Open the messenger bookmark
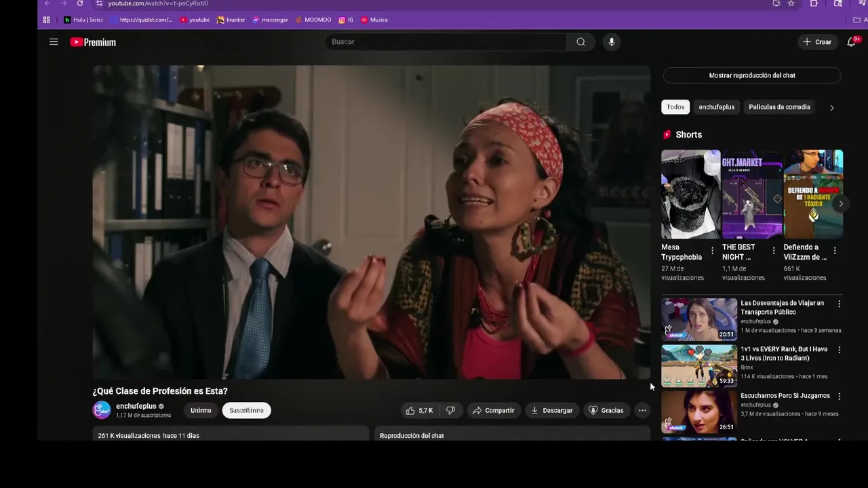The height and width of the screenshot is (488, 868). [270, 20]
